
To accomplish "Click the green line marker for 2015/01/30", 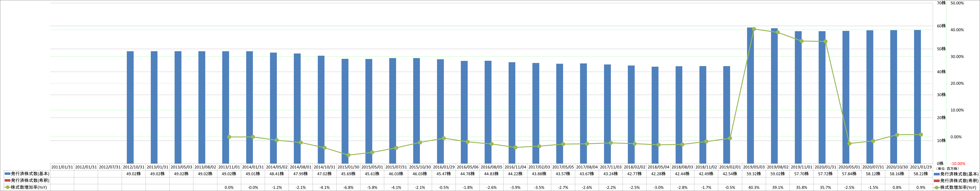I will (348, 155).
